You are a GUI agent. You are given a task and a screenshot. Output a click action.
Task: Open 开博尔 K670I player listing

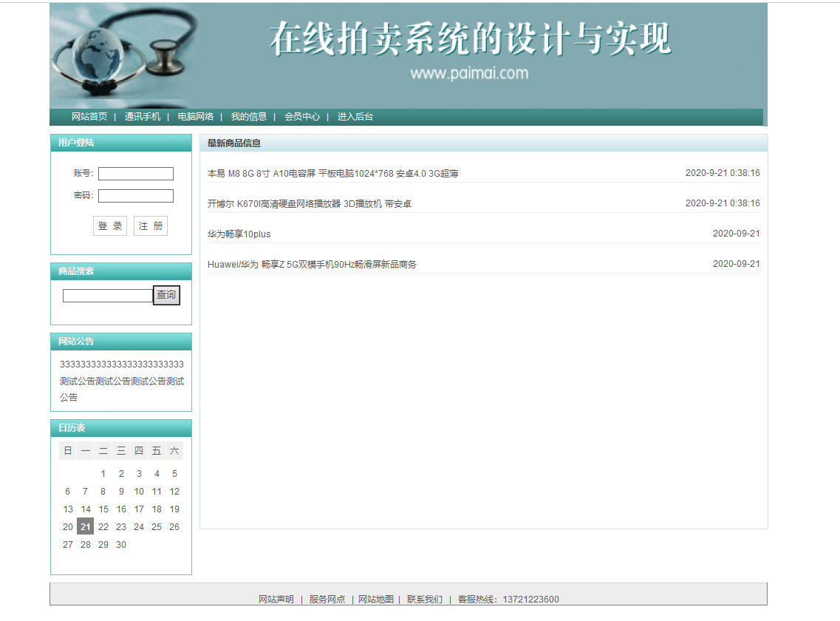[x=309, y=204]
